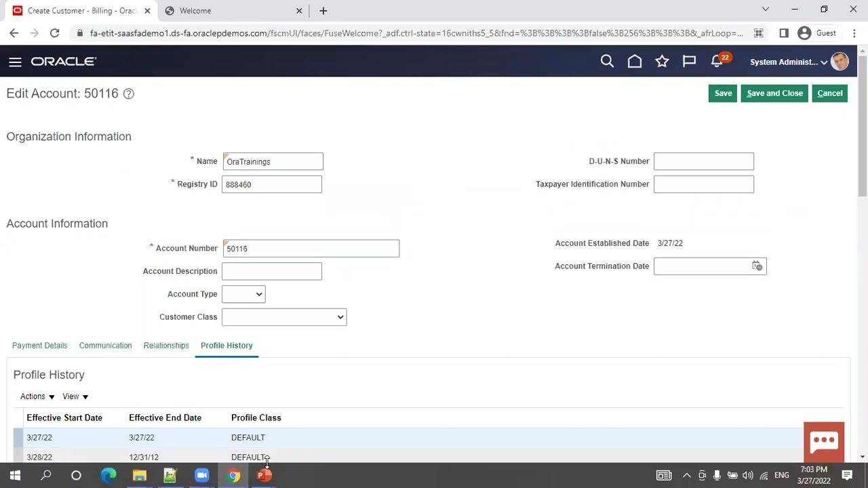The width and height of the screenshot is (868, 488).
Task: Open the chat assistant bubble
Action: tap(824, 441)
